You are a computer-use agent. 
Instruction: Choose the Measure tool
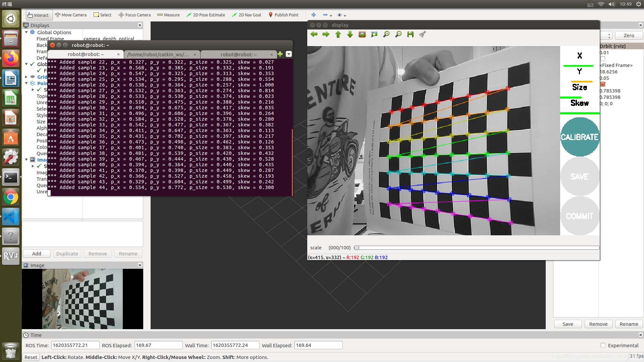[x=168, y=15]
